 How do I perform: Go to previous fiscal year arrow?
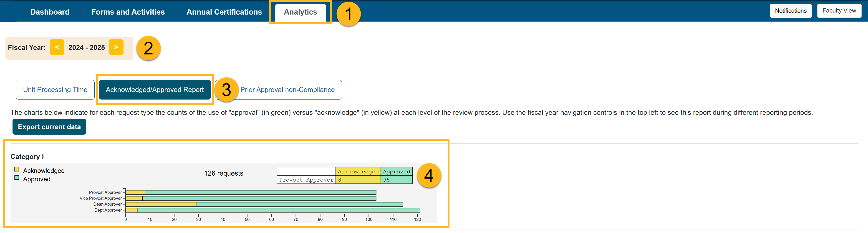[57, 47]
